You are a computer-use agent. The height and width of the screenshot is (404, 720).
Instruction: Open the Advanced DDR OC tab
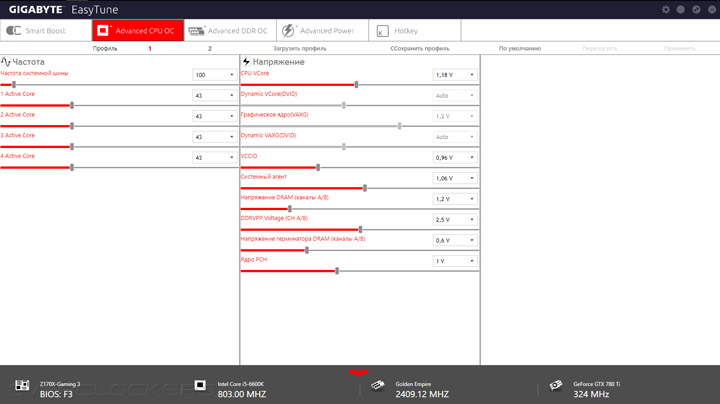(x=231, y=31)
